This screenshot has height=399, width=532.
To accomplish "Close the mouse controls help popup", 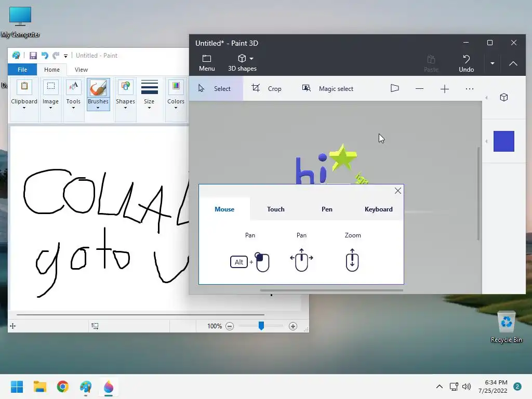I will click(397, 191).
